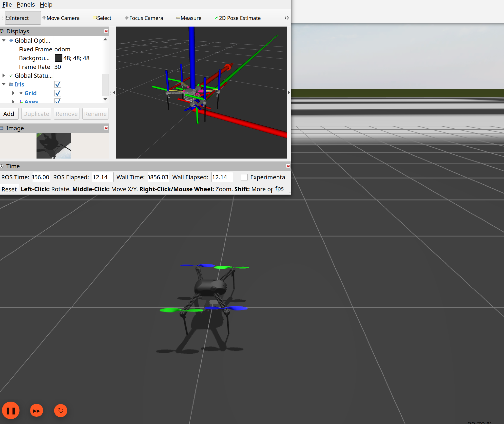The image size is (504, 424).
Task: Pause the simulation
Action: coord(11,411)
